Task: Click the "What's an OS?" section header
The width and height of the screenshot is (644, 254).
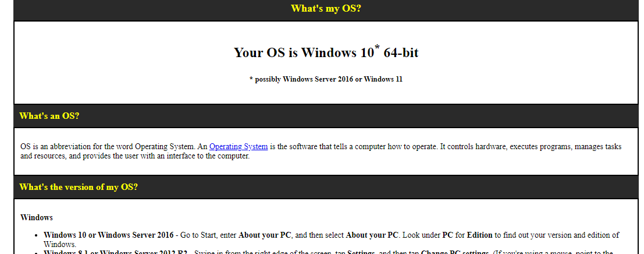Action: click(x=49, y=116)
